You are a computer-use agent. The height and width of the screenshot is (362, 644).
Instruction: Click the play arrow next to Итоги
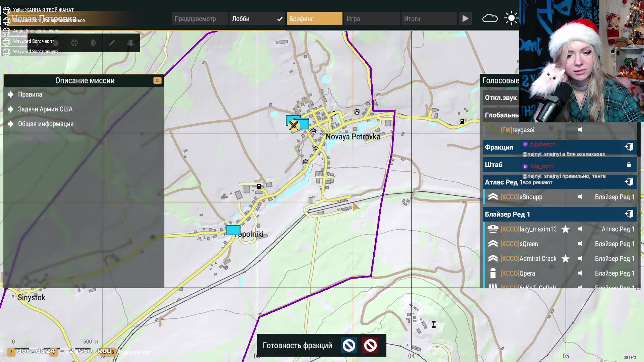coord(465,19)
